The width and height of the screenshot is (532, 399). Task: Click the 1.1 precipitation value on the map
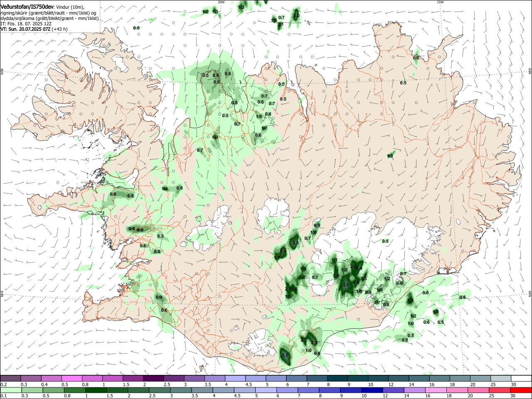point(335,260)
